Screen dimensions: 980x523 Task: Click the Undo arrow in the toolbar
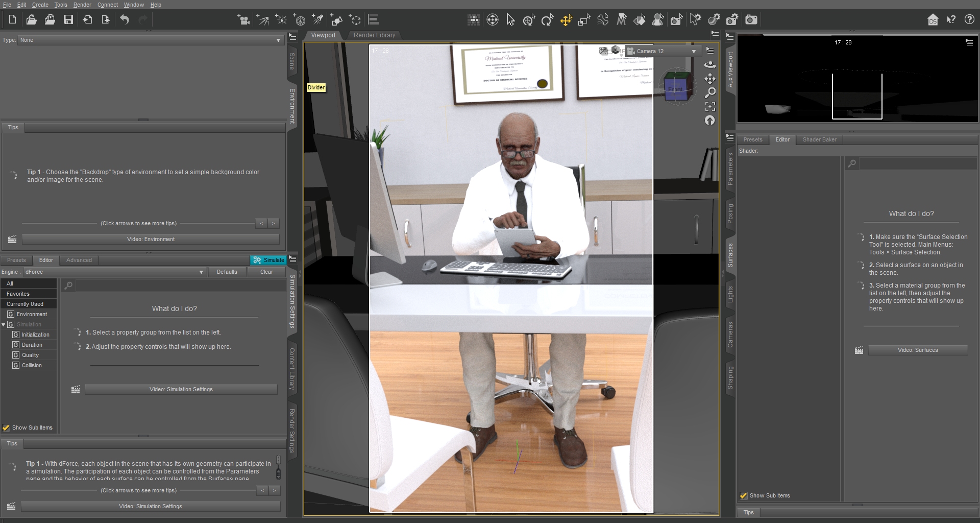pyautogui.click(x=125, y=20)
